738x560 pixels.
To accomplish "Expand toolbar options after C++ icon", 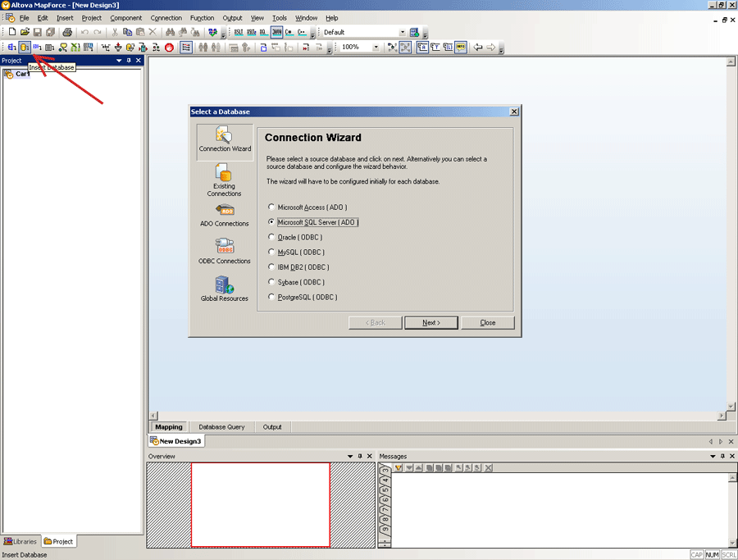I will click(313, 34).
